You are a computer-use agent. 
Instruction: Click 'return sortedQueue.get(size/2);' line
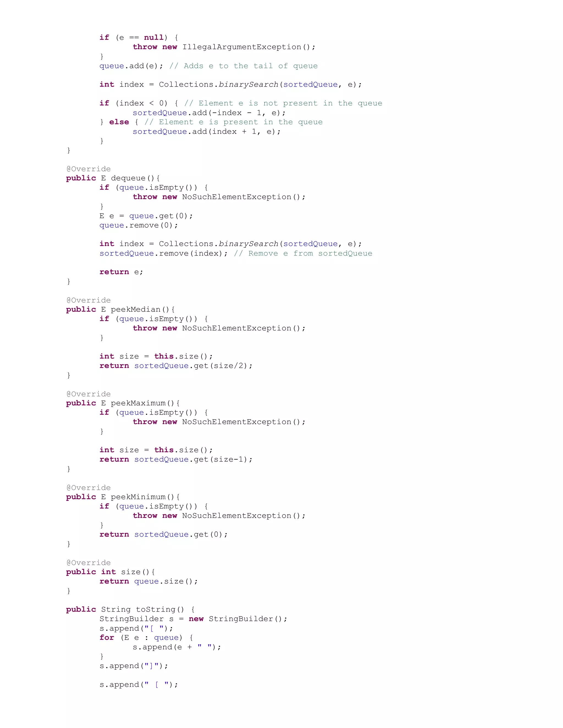tap(176, 366)
